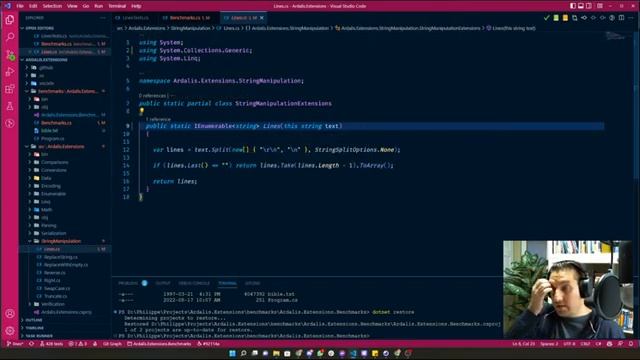Open the Explorer panel ellipsis menu

click(x=102, y=18)
